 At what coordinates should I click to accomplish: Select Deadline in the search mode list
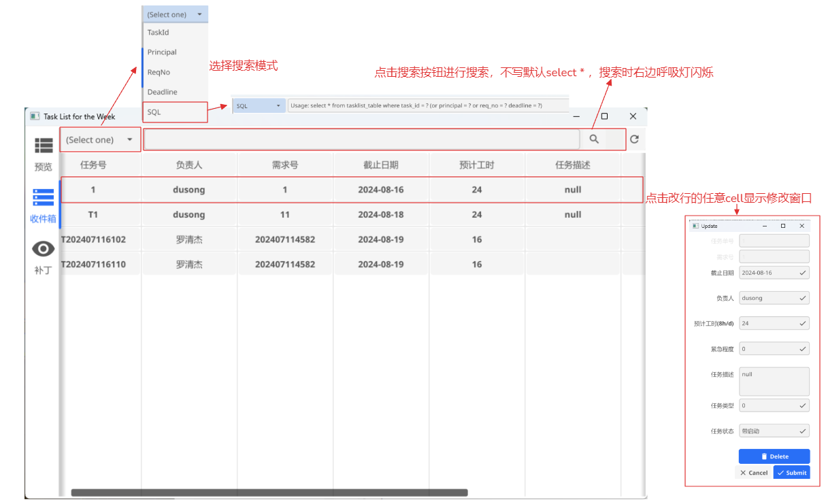click(x=163, y=92)
